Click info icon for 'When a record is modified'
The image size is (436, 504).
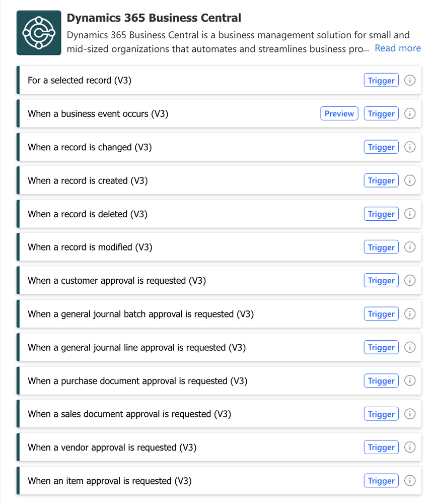coord(410,247)
